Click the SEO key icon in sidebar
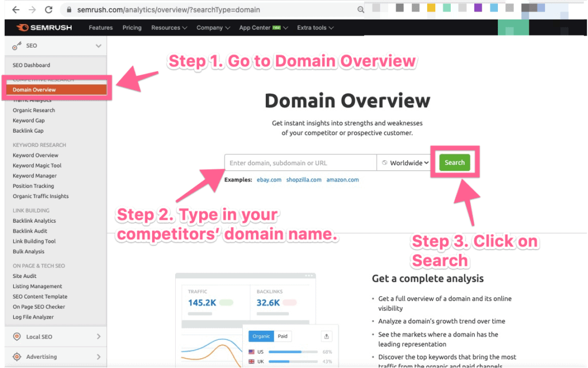Viewport: 588px width, 368px height. pos(17,46)
